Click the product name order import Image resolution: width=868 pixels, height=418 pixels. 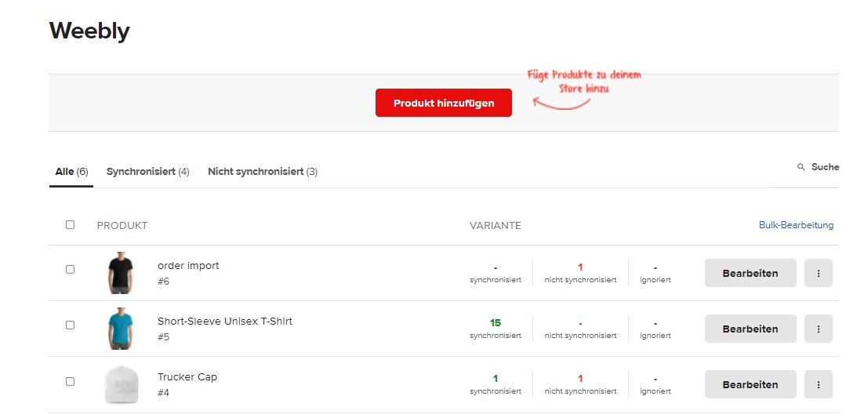(x=188, y=266)
